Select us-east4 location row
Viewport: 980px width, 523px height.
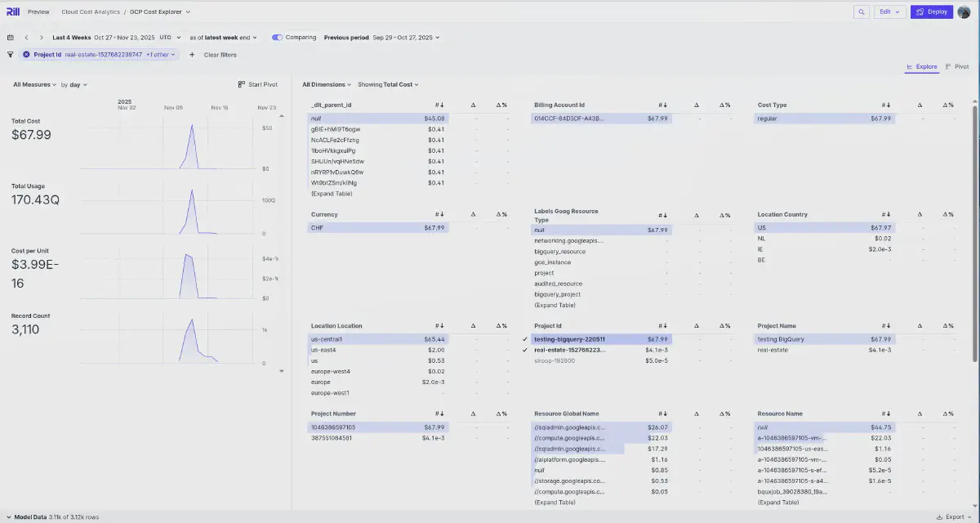(x=378, y=350)
